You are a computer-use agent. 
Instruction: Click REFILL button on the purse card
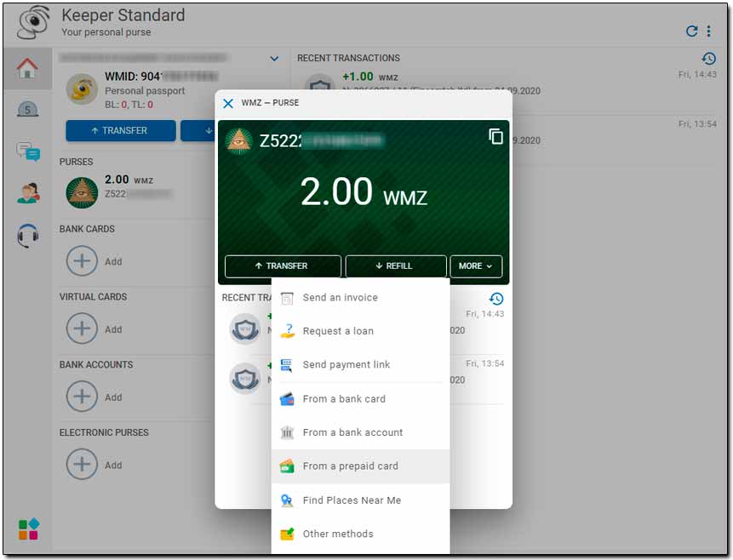(396, 266)
